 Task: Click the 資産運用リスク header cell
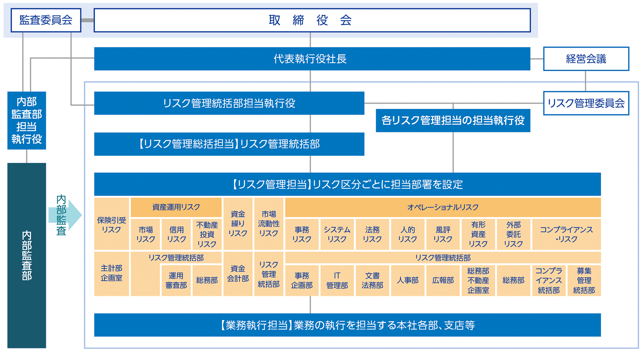tap(176, 207)
